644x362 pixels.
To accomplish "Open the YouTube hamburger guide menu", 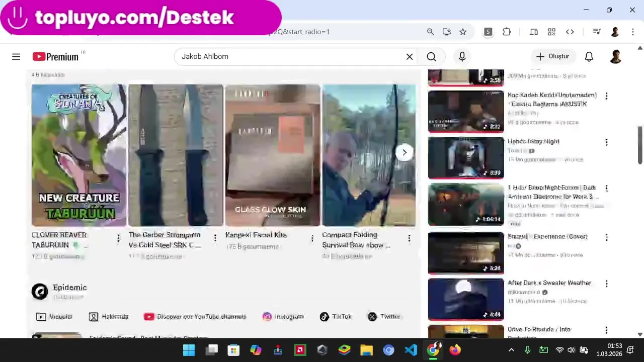I will tap(16, 57).
